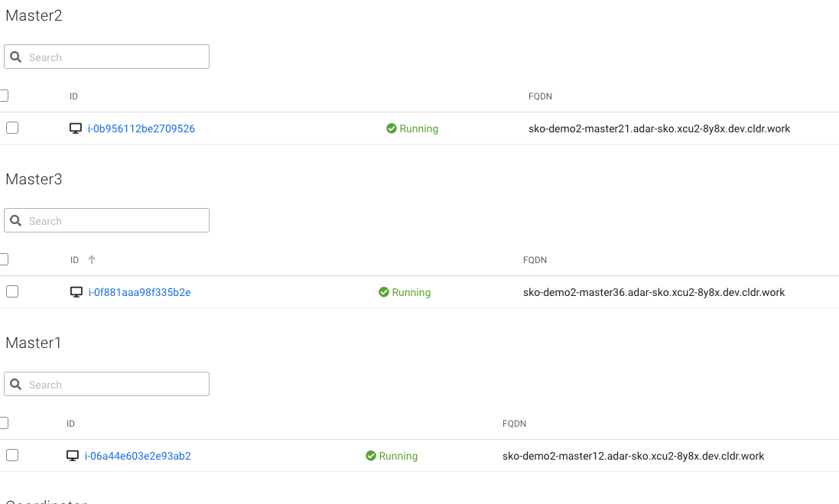Click the Running status icon for master36
Screen dimensions: 839x504
(384, 292)
